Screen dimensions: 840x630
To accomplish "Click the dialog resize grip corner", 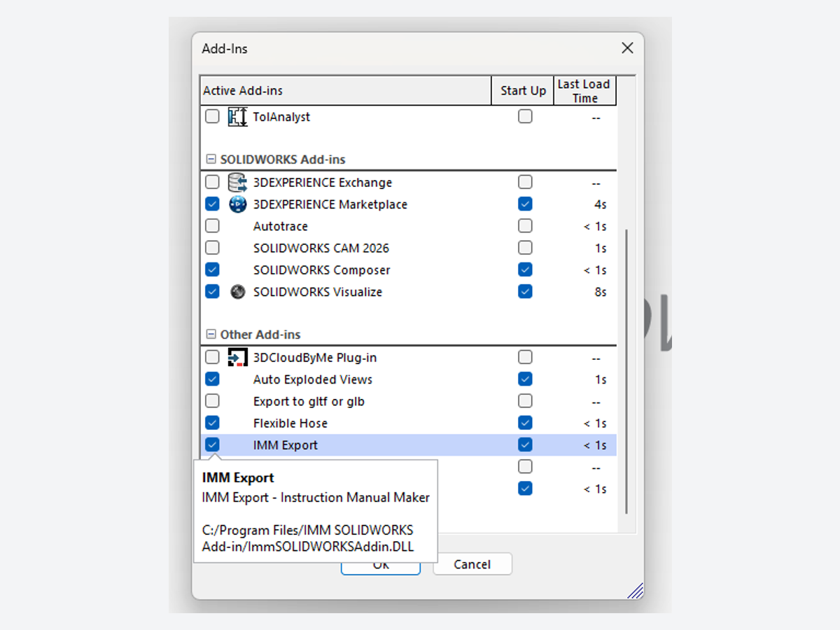I will (x=635, y=591).
